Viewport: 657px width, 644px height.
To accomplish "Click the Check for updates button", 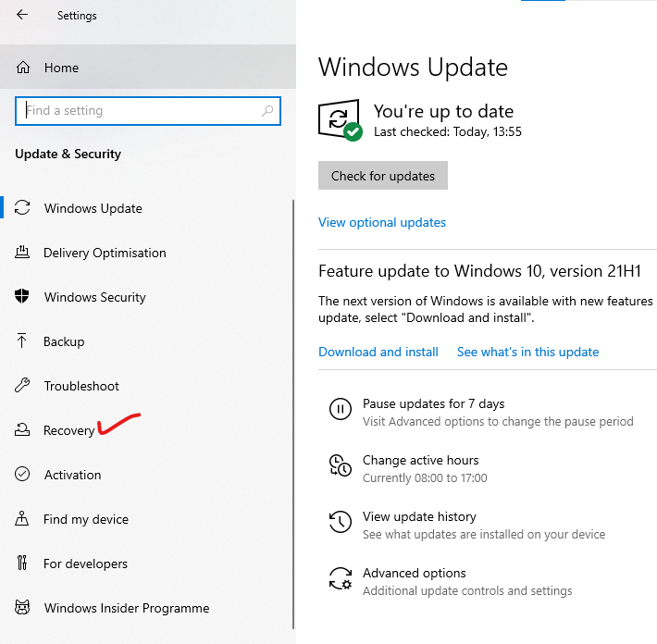I will [x=382, y=176].
